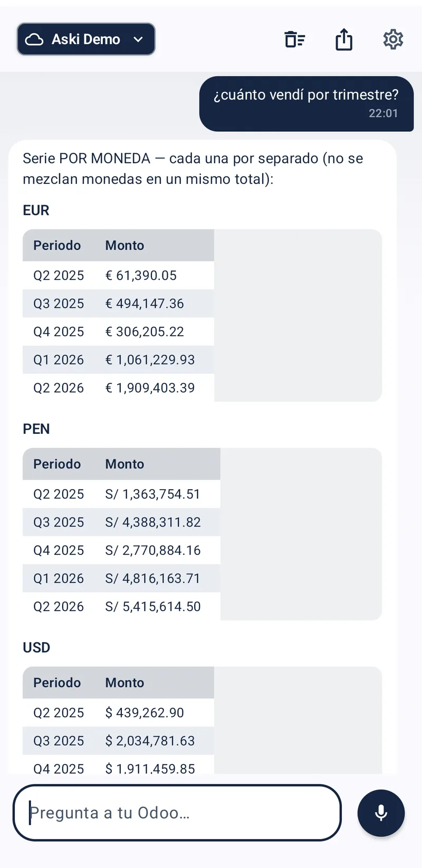Tap the Monto header in PEN table
The height and width of the screenshot is (868, 422).
coord(124,464)
